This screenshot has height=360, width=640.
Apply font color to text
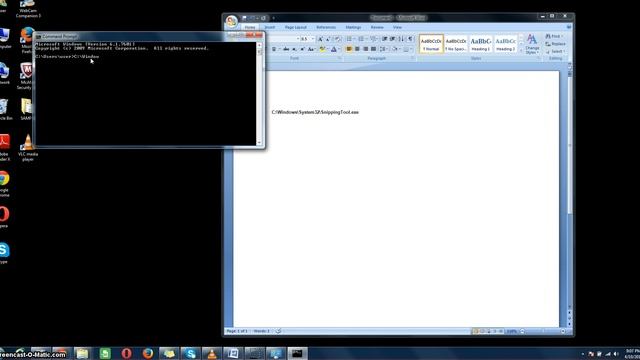(x=333, y=49)
